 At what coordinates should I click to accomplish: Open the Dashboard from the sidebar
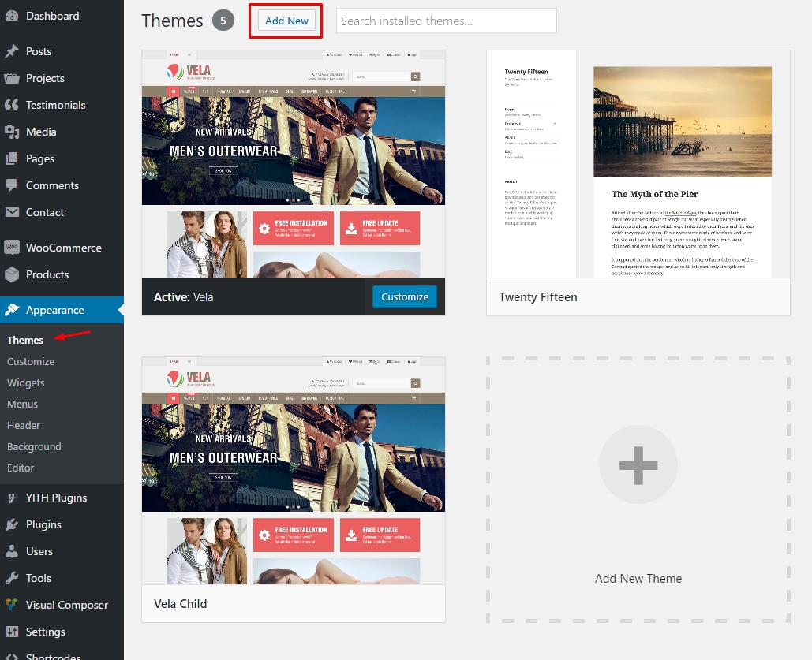[49, 16]
